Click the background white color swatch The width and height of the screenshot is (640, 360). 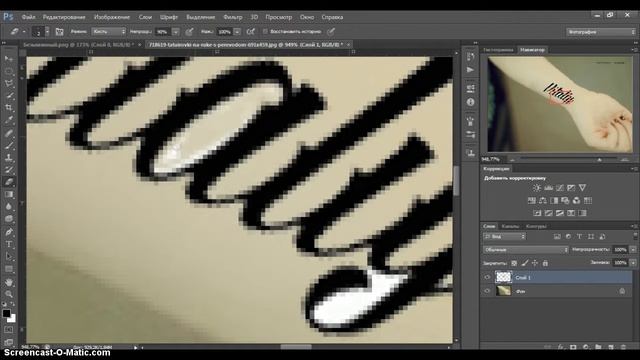pyautogui.click(x=13, y=318)
